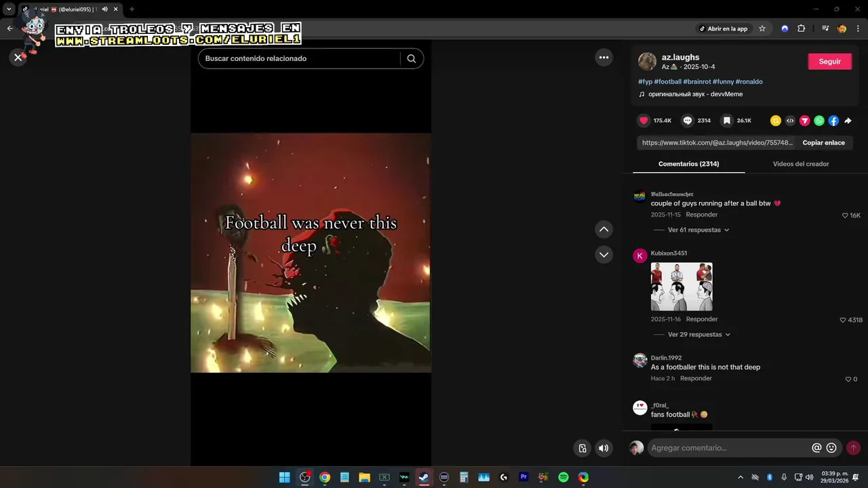This screenshot has width=868, height=488.
Task: Open Spotify from the taskbar
Action: 564,477
